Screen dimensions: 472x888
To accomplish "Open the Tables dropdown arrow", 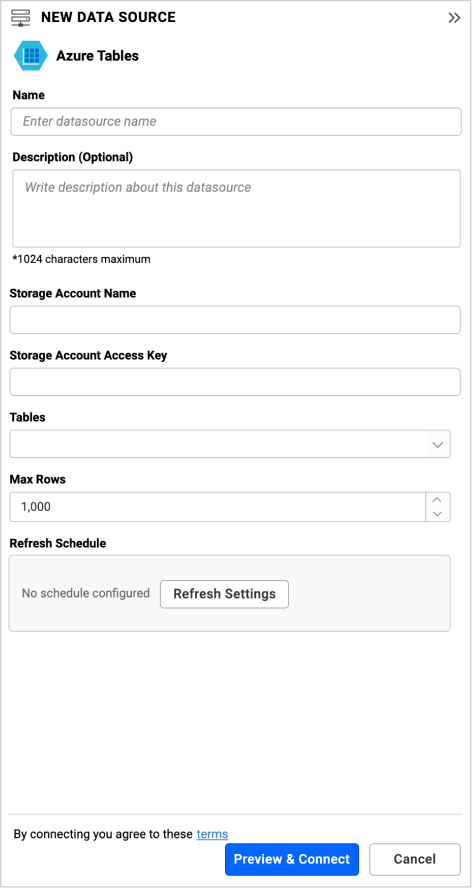I will pos(437,445).
